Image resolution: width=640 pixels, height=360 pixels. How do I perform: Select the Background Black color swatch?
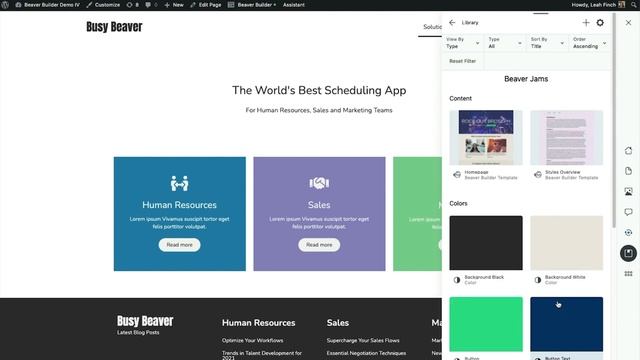(486, 243)
